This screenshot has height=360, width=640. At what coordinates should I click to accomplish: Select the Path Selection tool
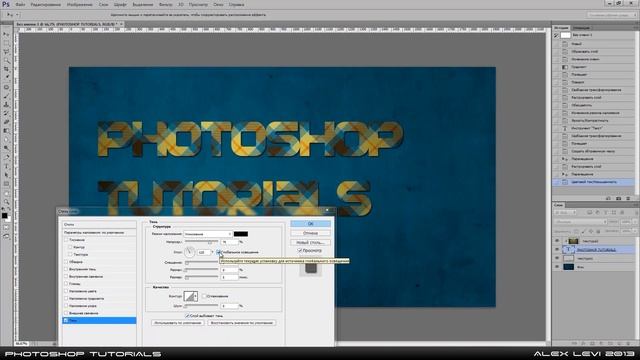click(6, 175)
